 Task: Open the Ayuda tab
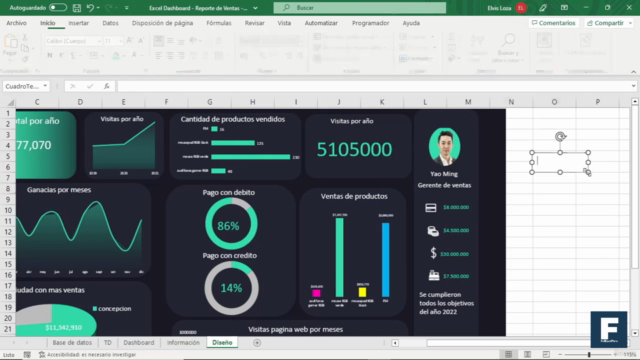pos(411,23)
